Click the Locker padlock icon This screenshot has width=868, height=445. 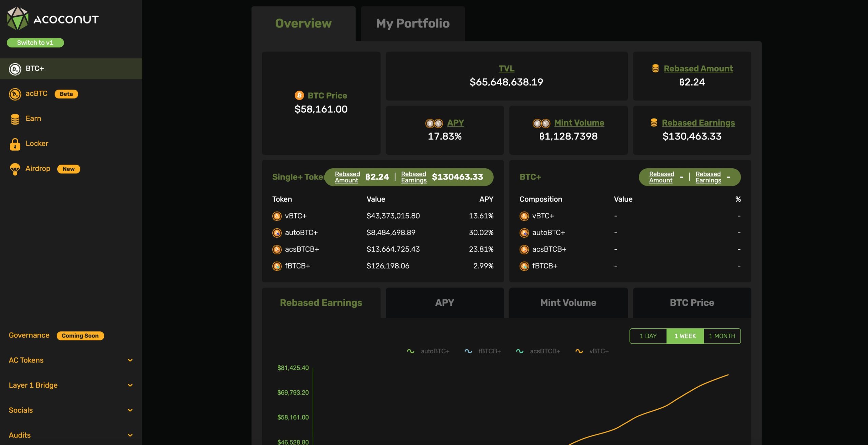[x=15, y=144]
